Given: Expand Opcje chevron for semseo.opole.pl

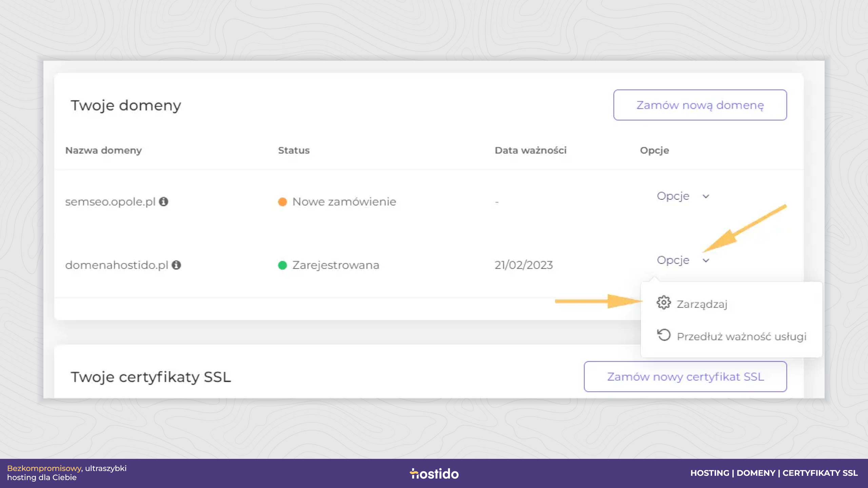Looking at the screenshot, I should (x=706, y=196).
